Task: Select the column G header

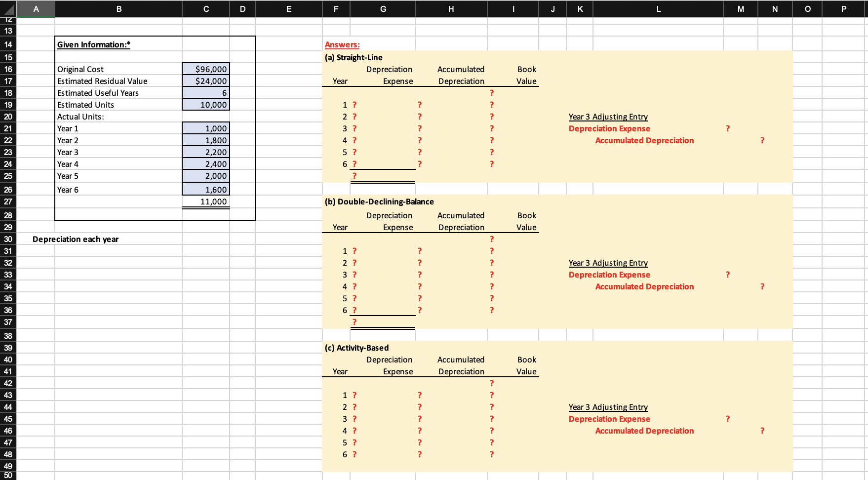Action: (383, 8)
